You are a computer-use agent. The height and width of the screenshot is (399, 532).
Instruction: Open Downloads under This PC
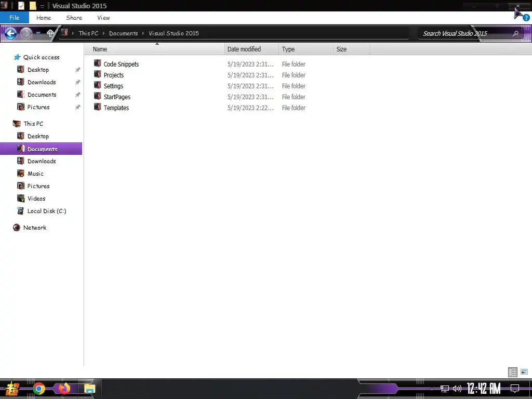pyautogui.click(x=42, y=161)
